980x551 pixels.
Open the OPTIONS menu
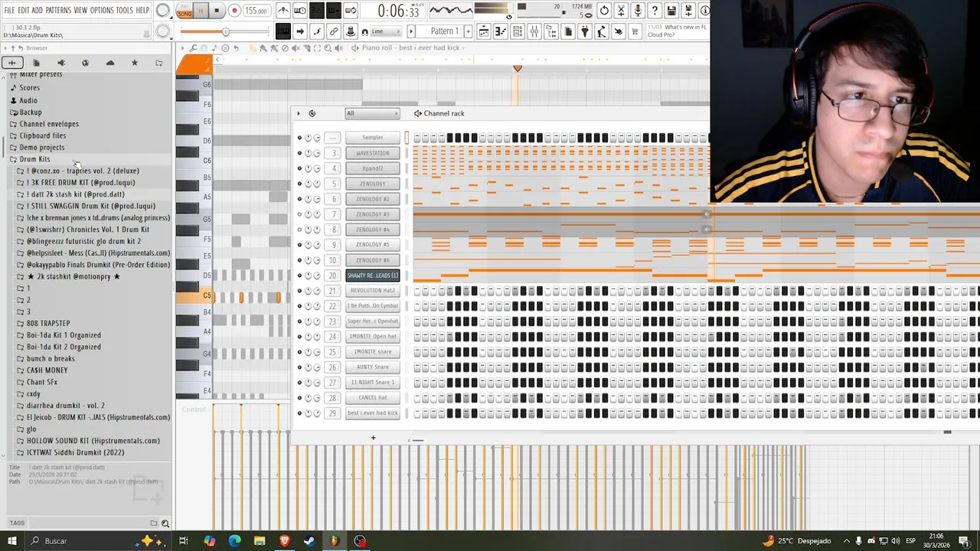pyautogui.click(x=102, y=11)
